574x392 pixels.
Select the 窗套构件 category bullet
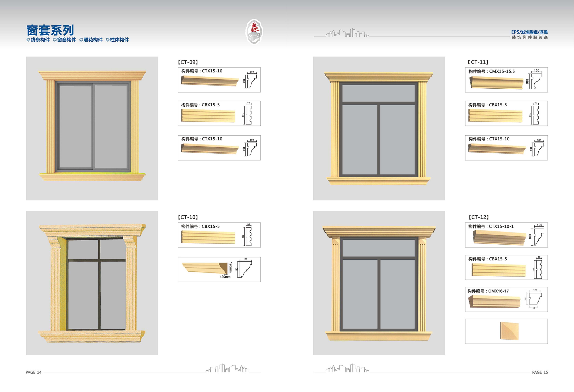pyautogui.click(x=65, y=40)
